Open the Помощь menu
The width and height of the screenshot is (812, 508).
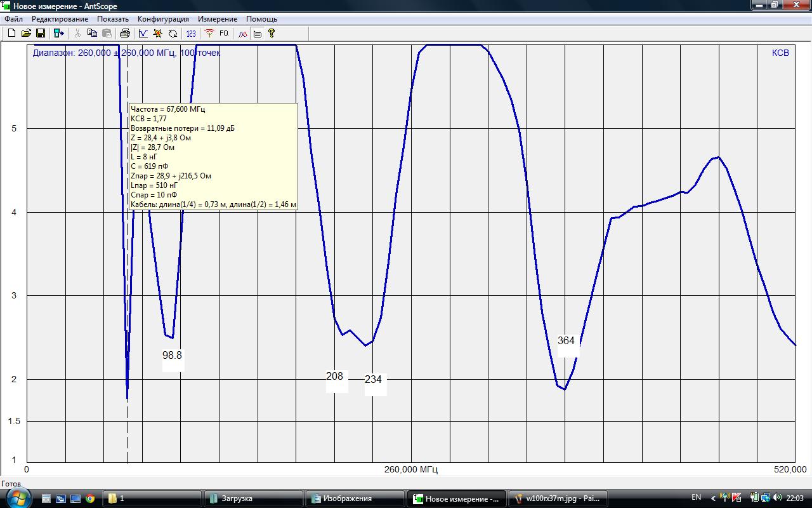(x=261, y=19)
